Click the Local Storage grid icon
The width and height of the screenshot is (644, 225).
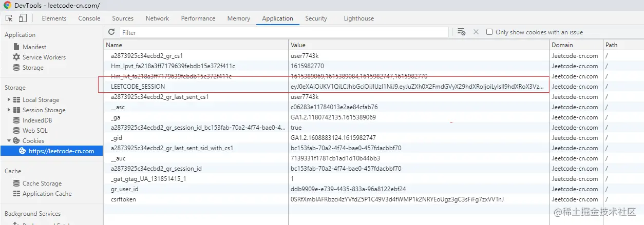coord(16,99)
